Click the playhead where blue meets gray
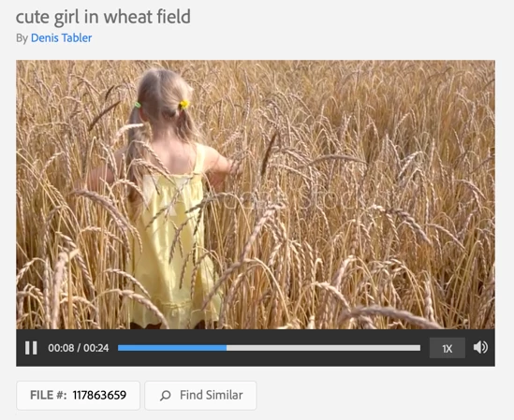 point(227,348)
